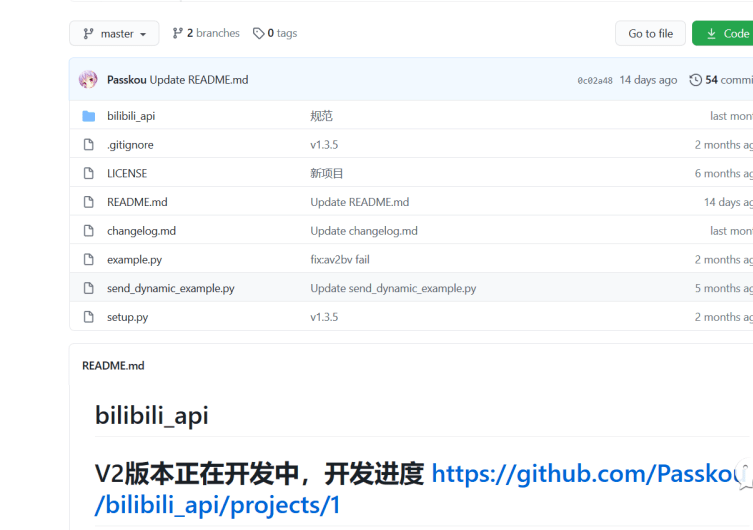
Task: Click the git branch icon in master button
Action: (x=88, y=34)
